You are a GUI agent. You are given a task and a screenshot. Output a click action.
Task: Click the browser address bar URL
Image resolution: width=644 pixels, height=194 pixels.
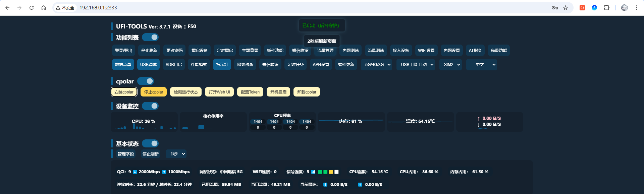(98, 8)
